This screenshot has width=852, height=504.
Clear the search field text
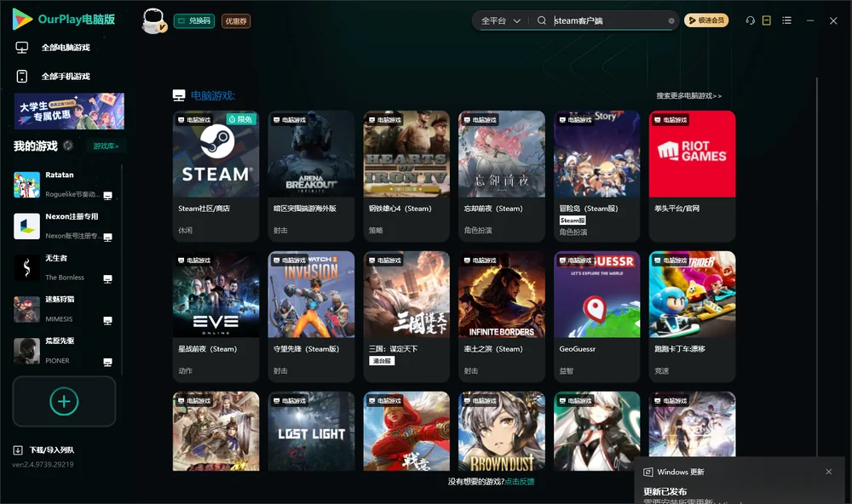671,20
